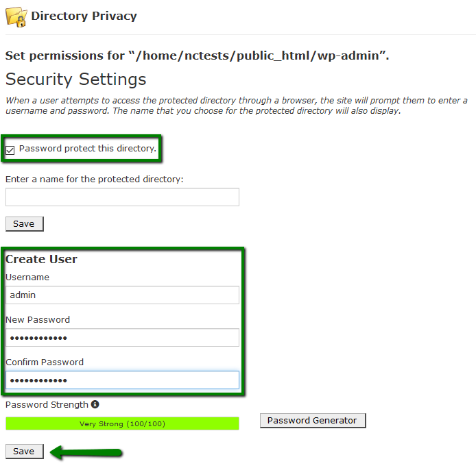The height and width of the screenshot is (468, 476).
Task: Click the Username field containing admin
Action: pos(122,295)
